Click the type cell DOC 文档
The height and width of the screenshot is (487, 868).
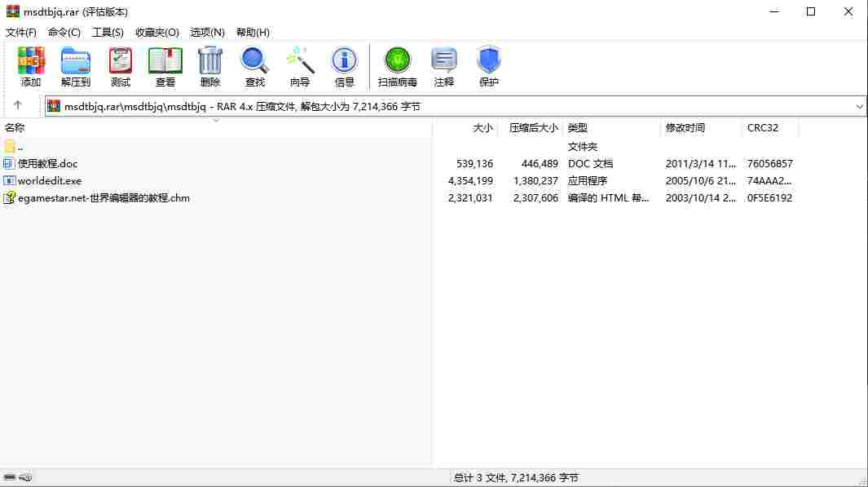pos(590,163)
